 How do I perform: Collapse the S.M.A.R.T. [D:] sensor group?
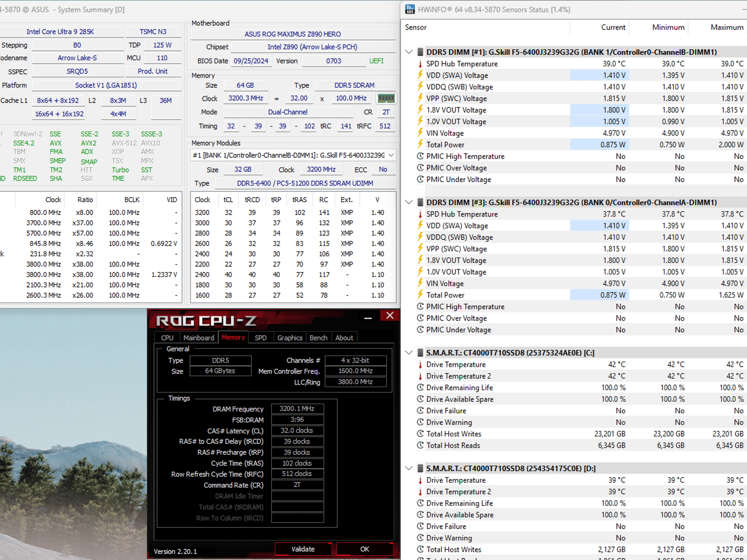tap(409, 468)
